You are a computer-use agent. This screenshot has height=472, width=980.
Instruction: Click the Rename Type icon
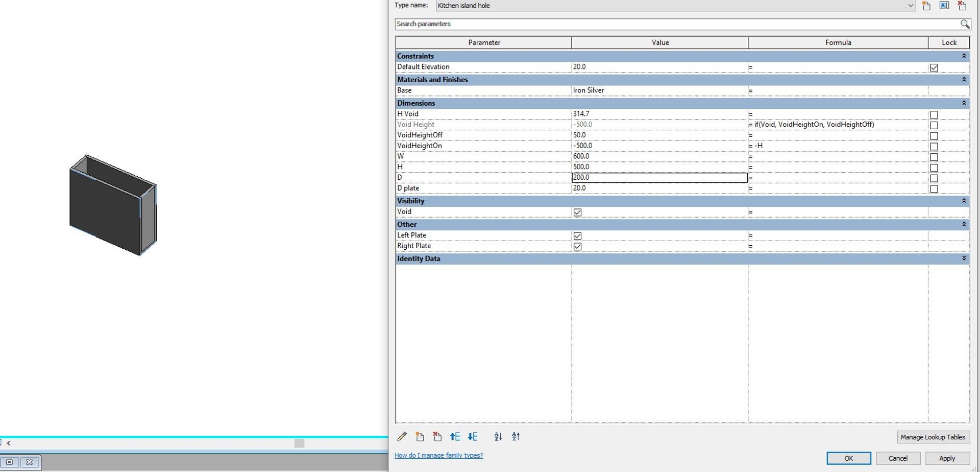point(944,6)
